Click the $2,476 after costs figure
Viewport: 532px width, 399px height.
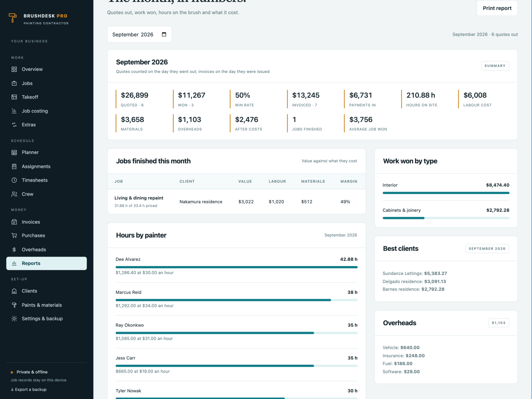(x=247, y=120)
